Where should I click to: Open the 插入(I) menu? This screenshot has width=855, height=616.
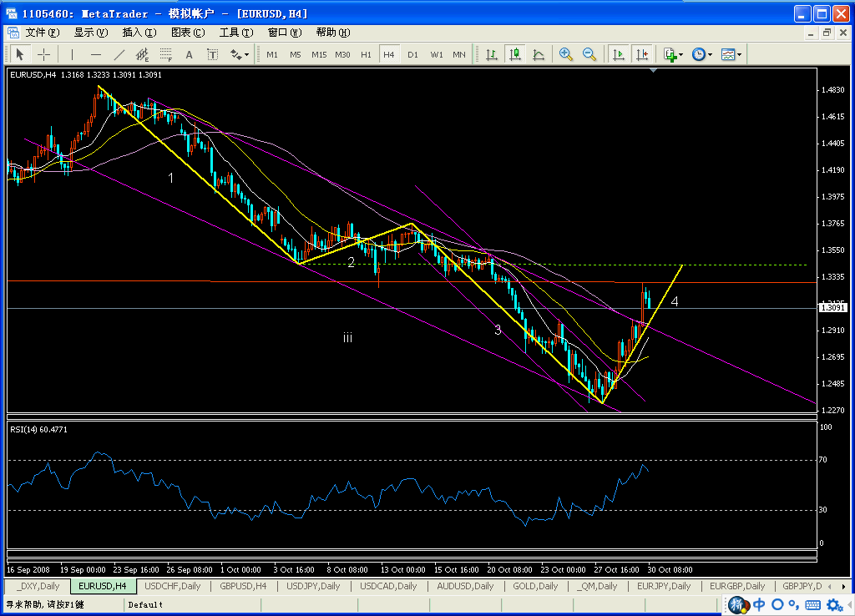139,33
